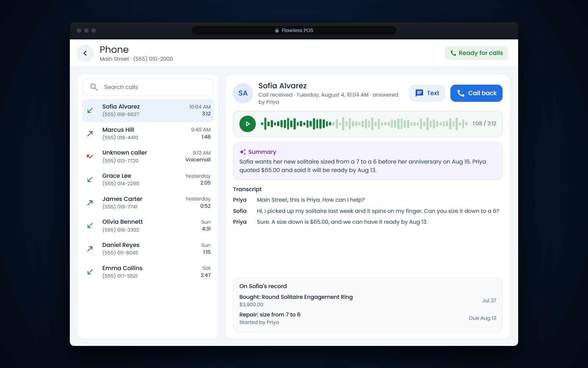Click the Flawless POS address bar
The image size is (588, 368).
click(x=294, y=31)
